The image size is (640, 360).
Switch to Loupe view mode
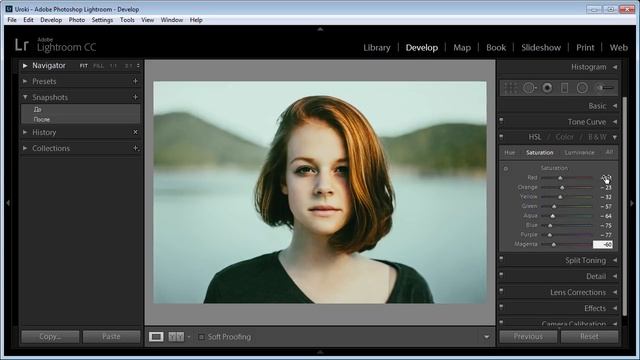coord(156,337)
